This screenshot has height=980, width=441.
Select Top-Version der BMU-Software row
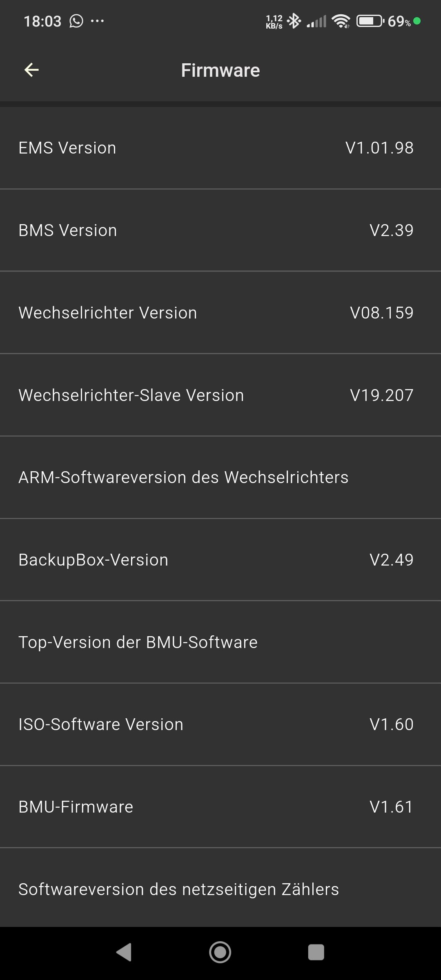[220, 642]
